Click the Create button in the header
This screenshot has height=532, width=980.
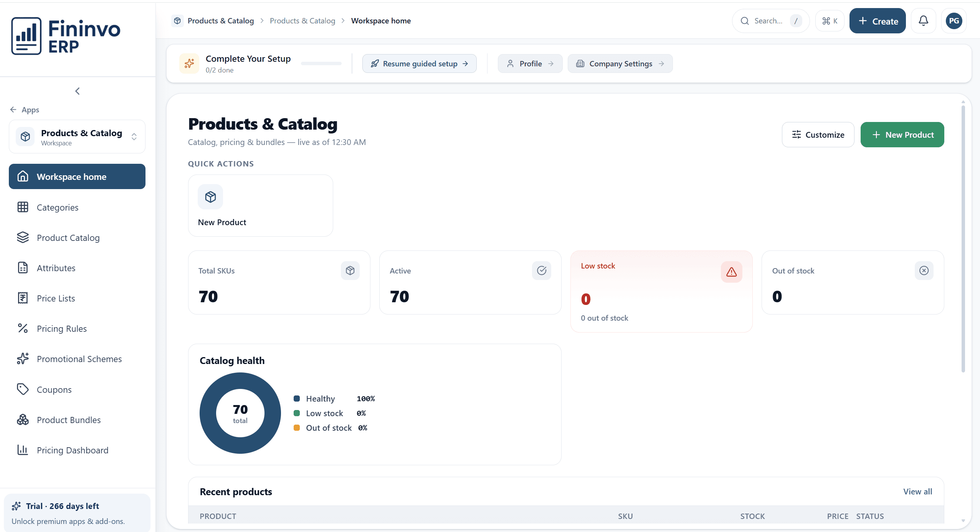point(878,21)
